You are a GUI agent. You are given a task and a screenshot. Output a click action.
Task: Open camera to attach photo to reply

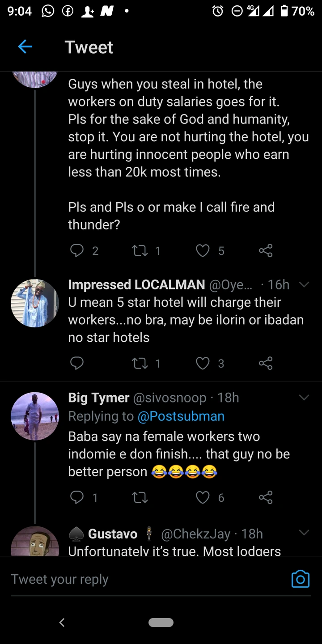click(x=300, y=579)
